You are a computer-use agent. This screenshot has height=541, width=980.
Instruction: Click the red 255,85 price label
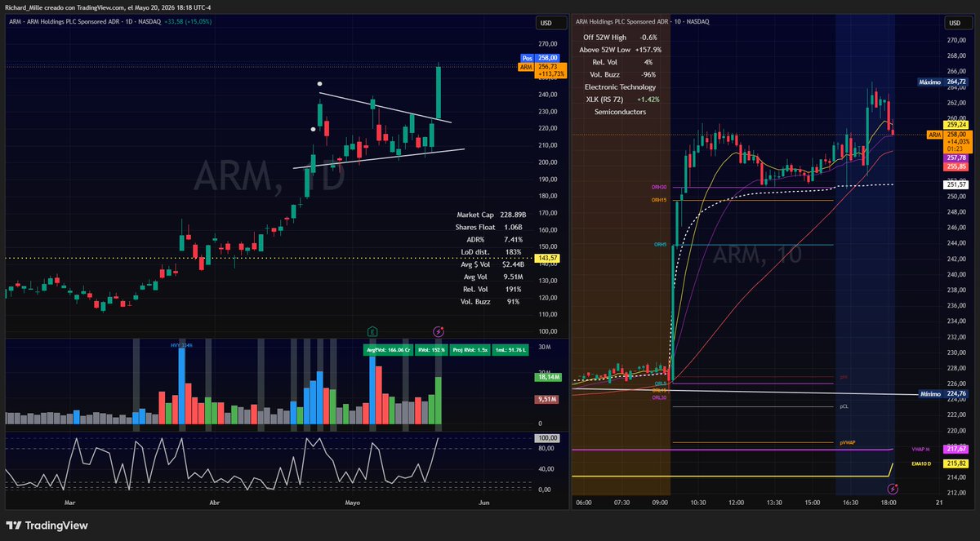pos(956,166)
